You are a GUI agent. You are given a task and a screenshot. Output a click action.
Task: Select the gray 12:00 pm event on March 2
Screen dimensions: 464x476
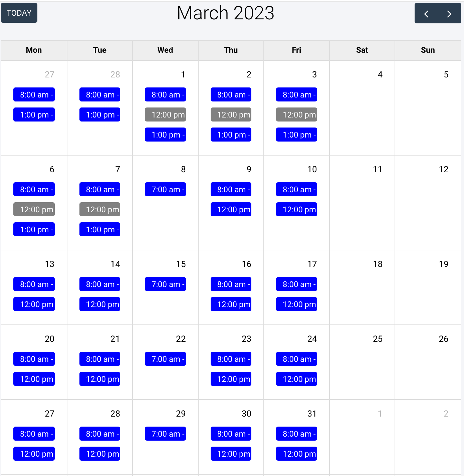231,115
